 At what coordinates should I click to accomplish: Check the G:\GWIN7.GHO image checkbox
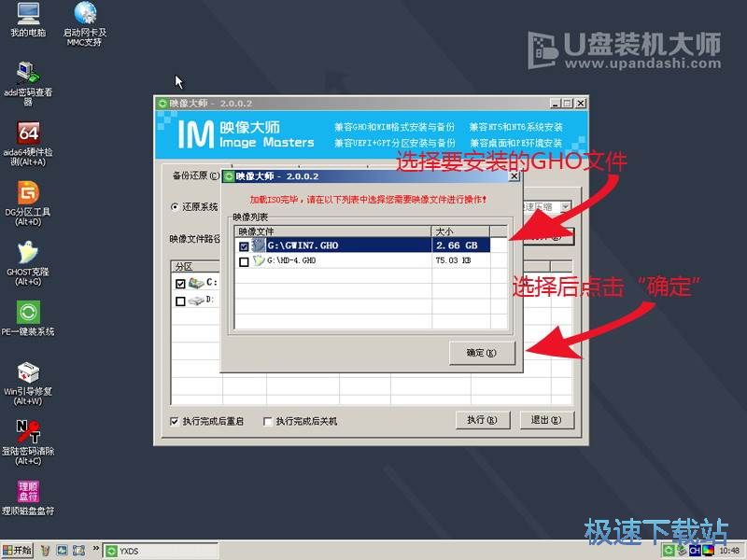pos(244,246)
